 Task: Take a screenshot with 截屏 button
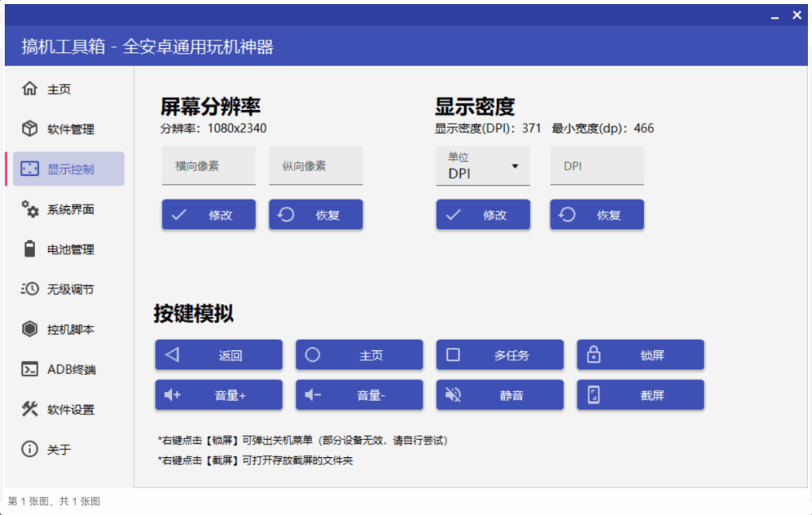[x=640, y=395]
